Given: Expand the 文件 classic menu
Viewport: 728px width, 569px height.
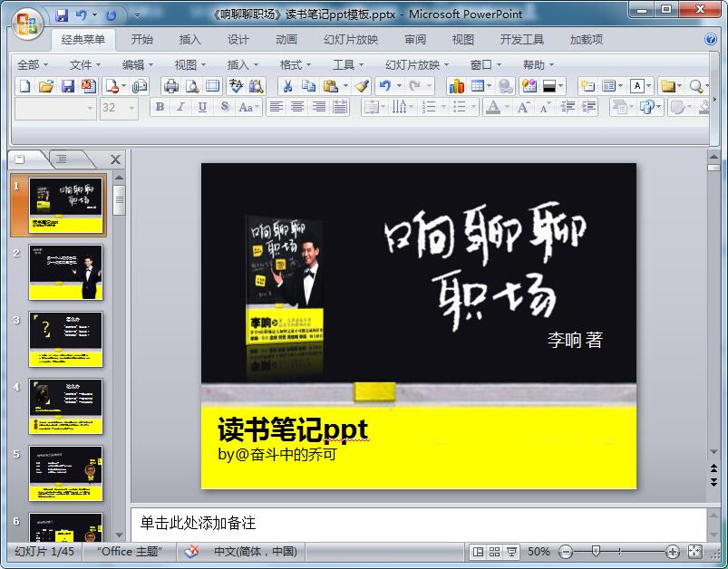Looking at the screenshot, I should pos(85,65).
